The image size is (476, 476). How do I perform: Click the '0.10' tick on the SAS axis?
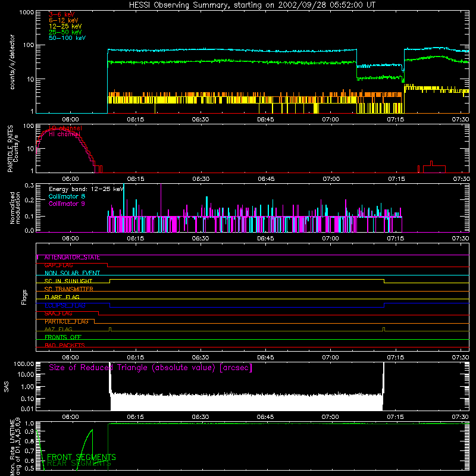(27, 399)
